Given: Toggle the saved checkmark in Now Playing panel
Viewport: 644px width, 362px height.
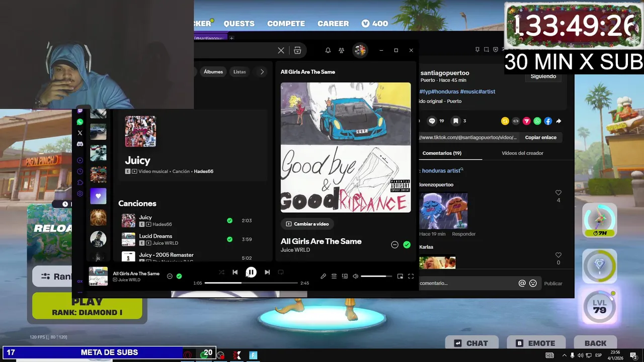Looking at the screenshot, I should click(407, 245).
